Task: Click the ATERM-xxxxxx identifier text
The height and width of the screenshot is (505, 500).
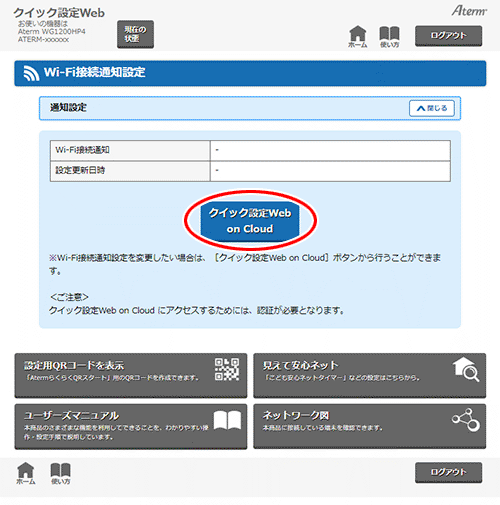Action: pos(43,40)
